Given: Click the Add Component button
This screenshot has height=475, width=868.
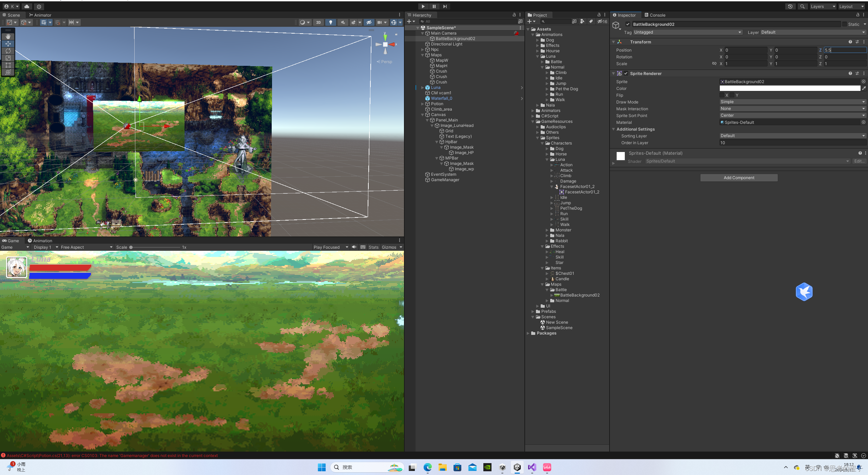Looking at the screenshot, I should click(x=739, y=178).
